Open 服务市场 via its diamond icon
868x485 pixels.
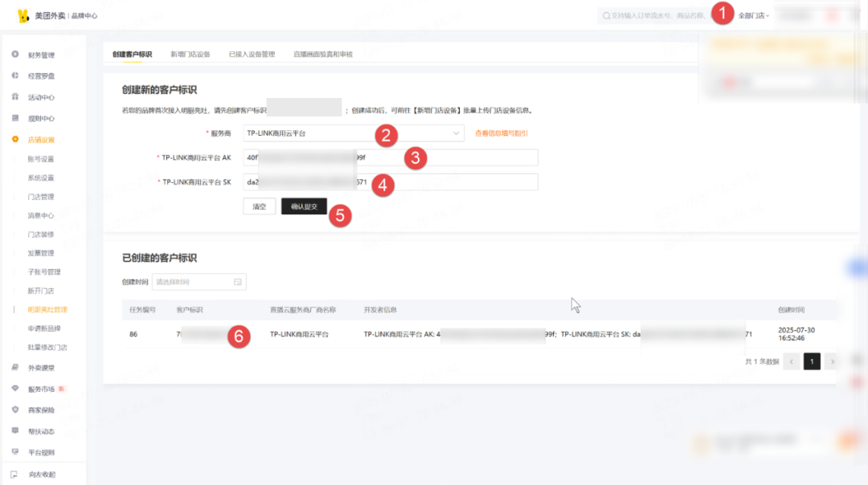click(15, 389)
